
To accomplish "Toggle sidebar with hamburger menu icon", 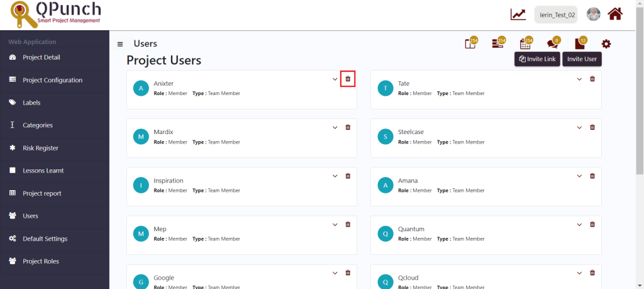I will click(120, 44).
